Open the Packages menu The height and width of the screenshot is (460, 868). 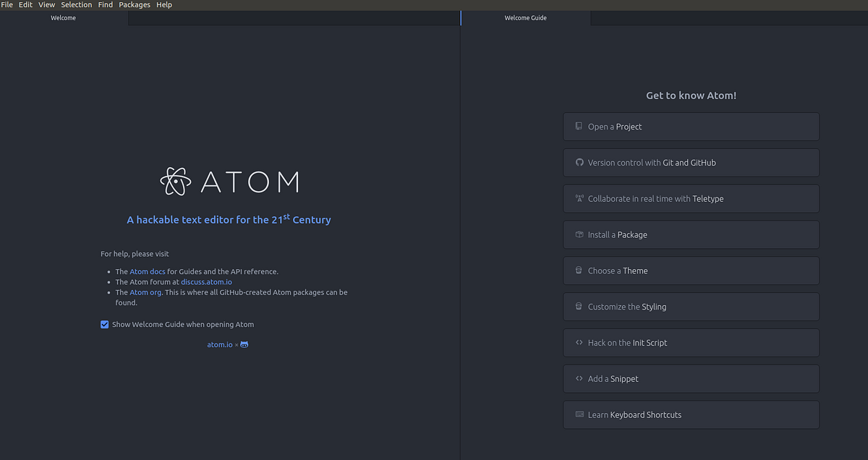pos(134,4)
